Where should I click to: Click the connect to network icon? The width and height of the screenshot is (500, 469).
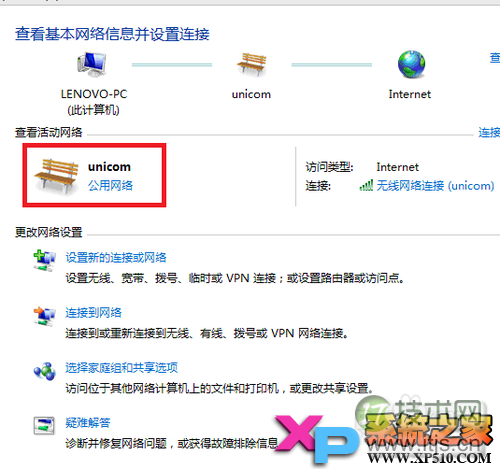pos(44,316)
